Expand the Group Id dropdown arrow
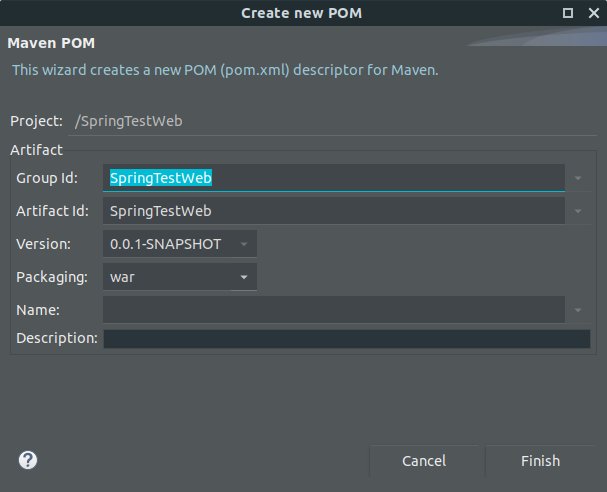The width and height of the screenshot is (607, 492). (578, 178)
